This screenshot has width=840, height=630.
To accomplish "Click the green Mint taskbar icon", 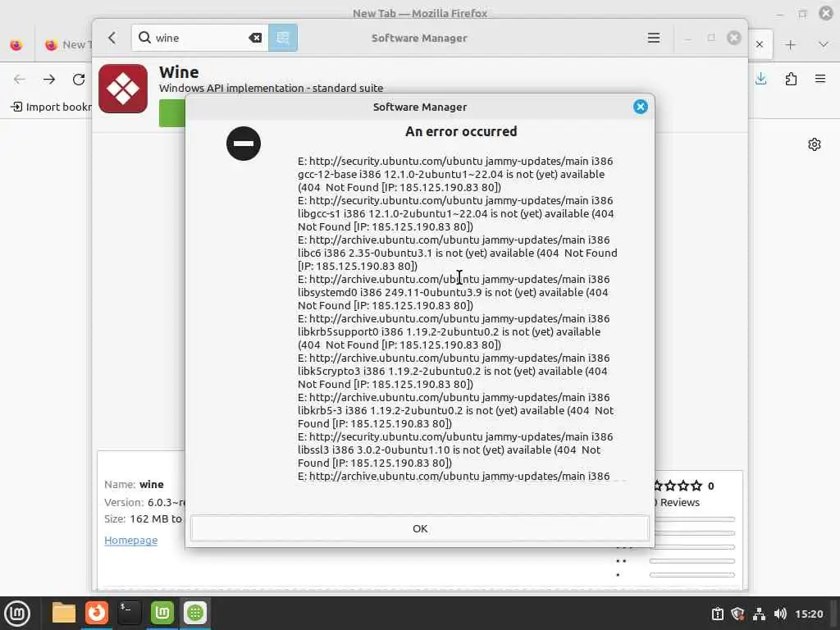I will pyautogui.click(x=162, y=613).
